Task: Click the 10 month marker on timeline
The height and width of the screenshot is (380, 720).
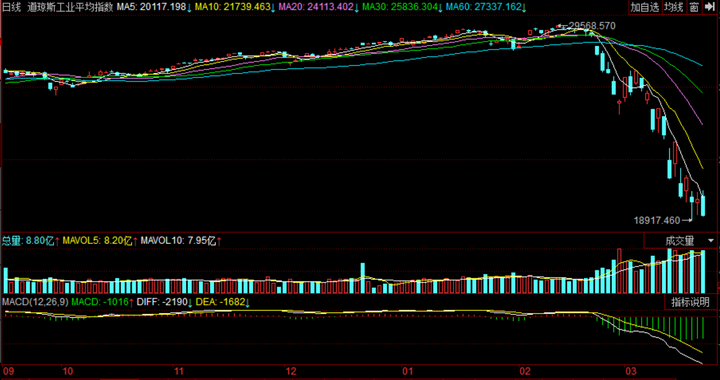Action: (67, 371)
